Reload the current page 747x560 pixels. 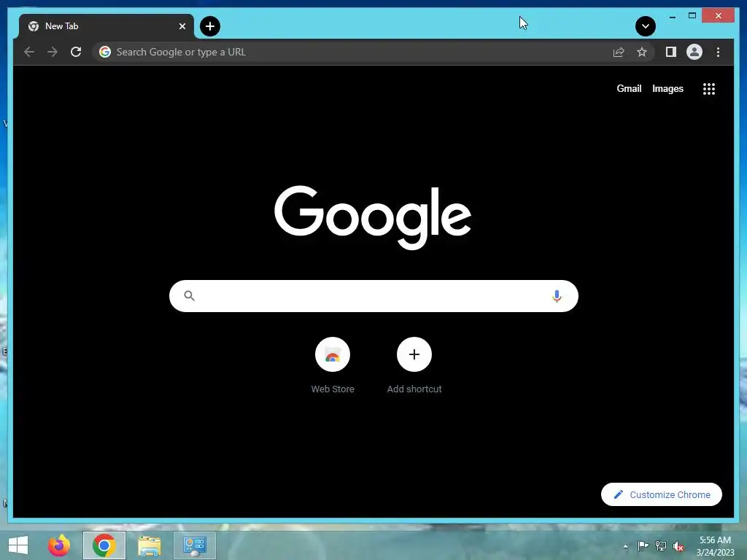[x=76, y=52]
